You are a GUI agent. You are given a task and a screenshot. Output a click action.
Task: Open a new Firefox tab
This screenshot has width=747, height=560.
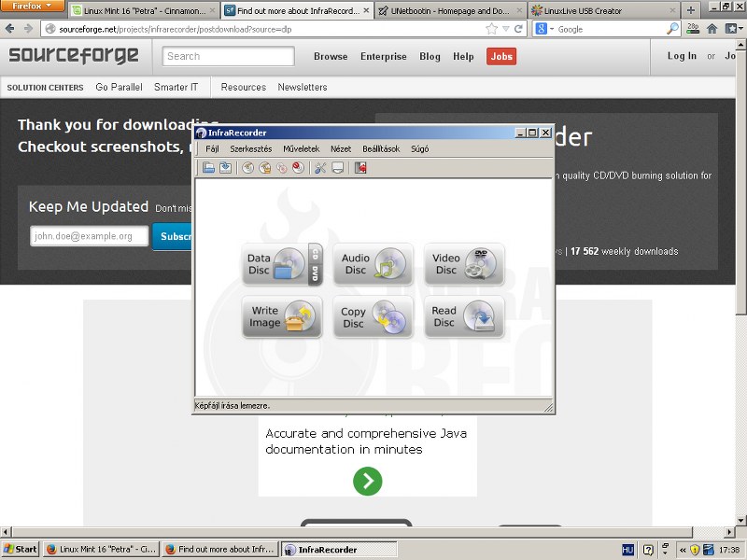click(x=691, y=10)
